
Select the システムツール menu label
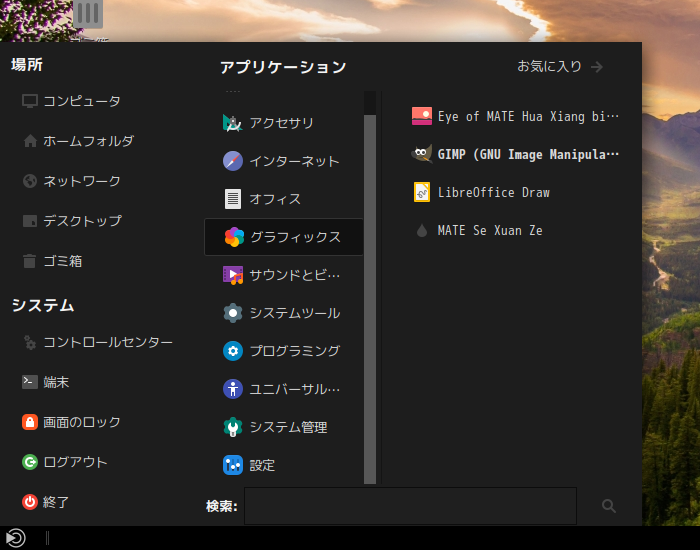tap(295, 313)
